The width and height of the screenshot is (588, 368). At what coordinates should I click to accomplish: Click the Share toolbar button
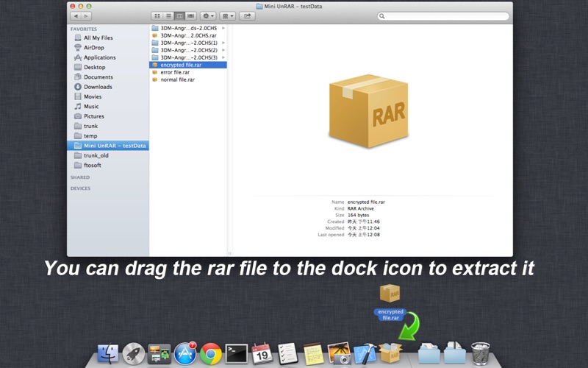[247, 16]
